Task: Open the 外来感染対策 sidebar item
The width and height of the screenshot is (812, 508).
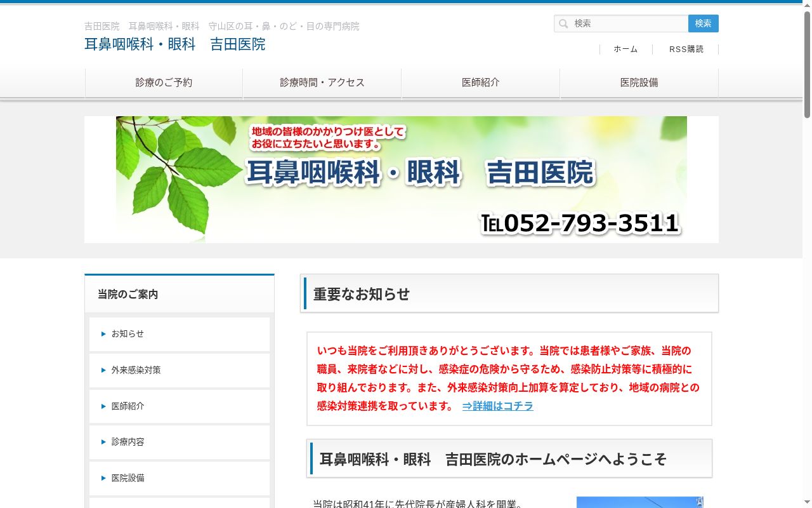Action: coord(180,370)
